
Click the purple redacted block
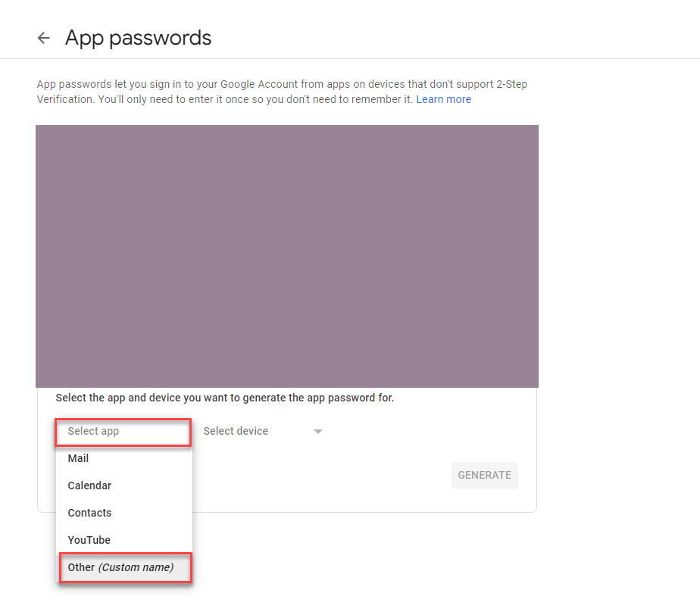tap(286, 256)
